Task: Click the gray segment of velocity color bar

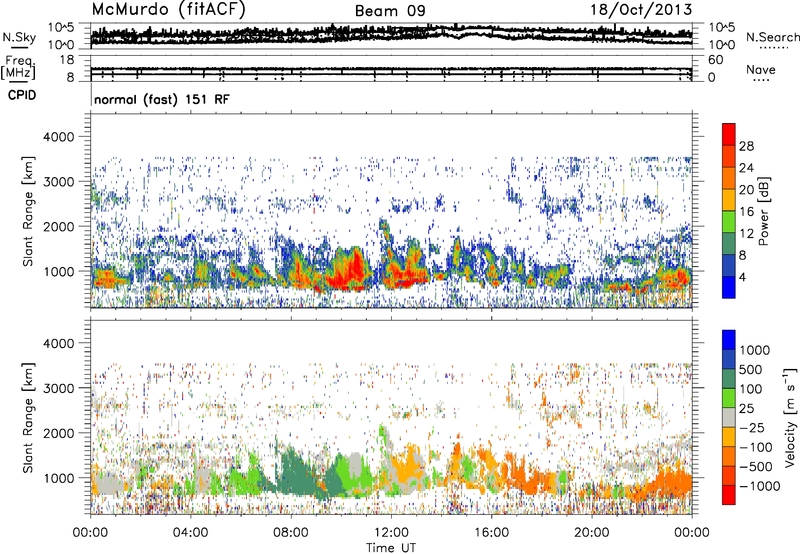Action: click(729, 417)
